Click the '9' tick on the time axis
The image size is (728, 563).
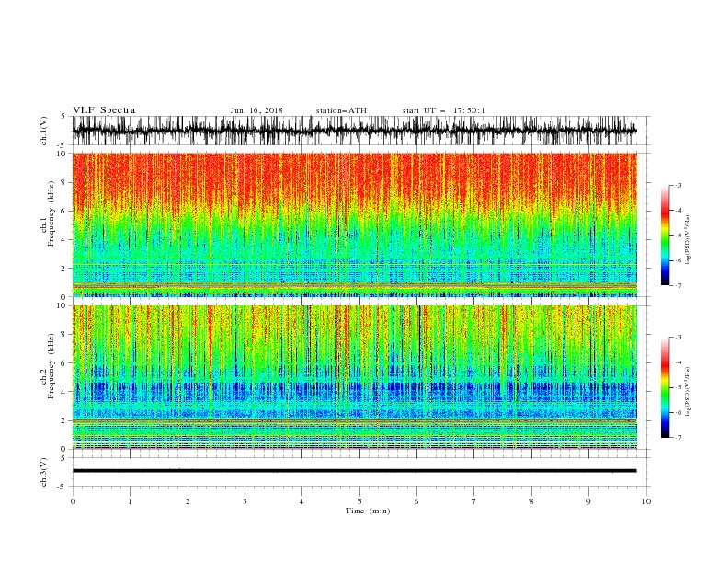pos(588,501)
